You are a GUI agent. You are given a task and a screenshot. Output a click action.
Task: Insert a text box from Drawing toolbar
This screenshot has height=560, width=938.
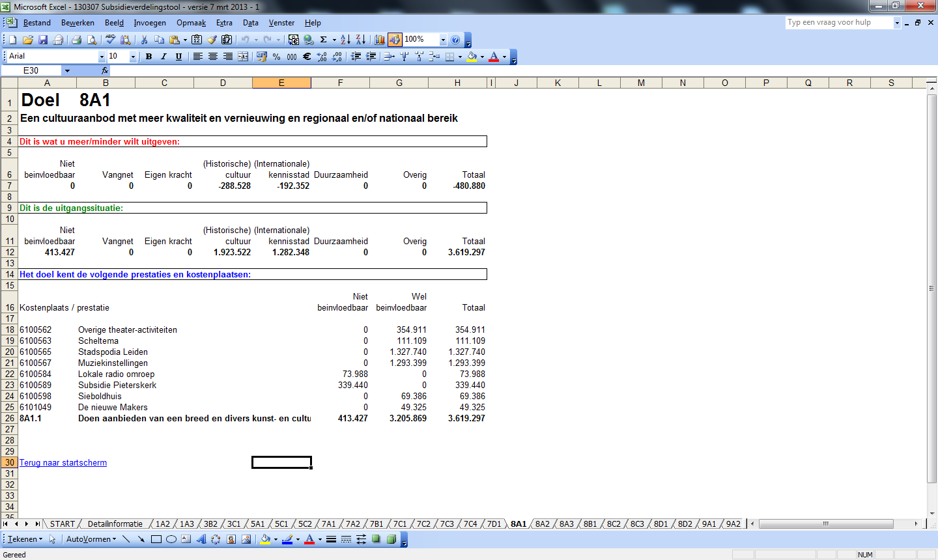(186, 539)
